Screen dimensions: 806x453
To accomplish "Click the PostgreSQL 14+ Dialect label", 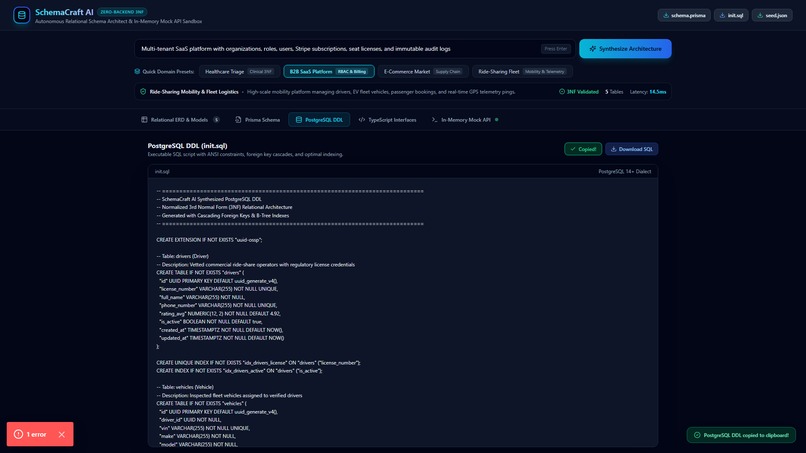I will pyautogui.click(x=625, y=172).
